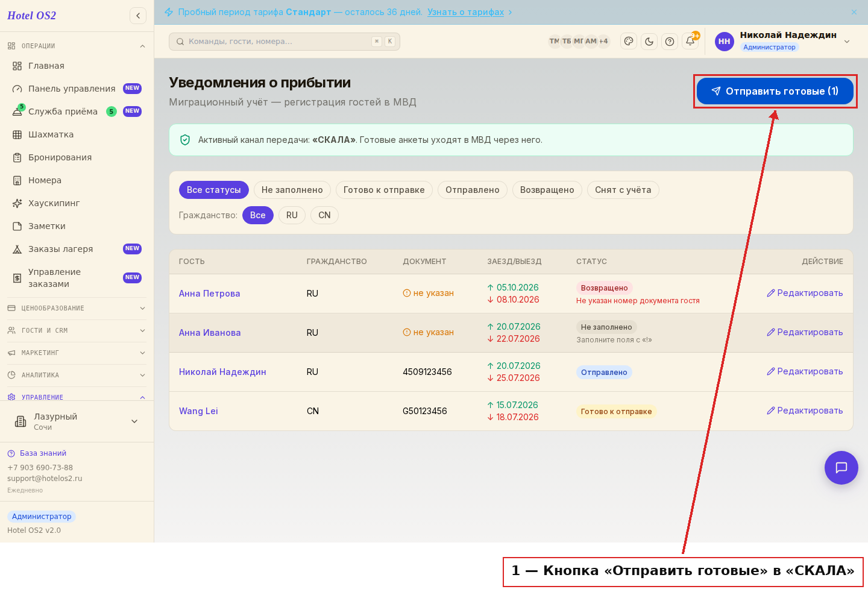Image resolution: width=868 pixels, height=601 pixels.
Task: Open the help question mark icon
Action: pos(670,42)
